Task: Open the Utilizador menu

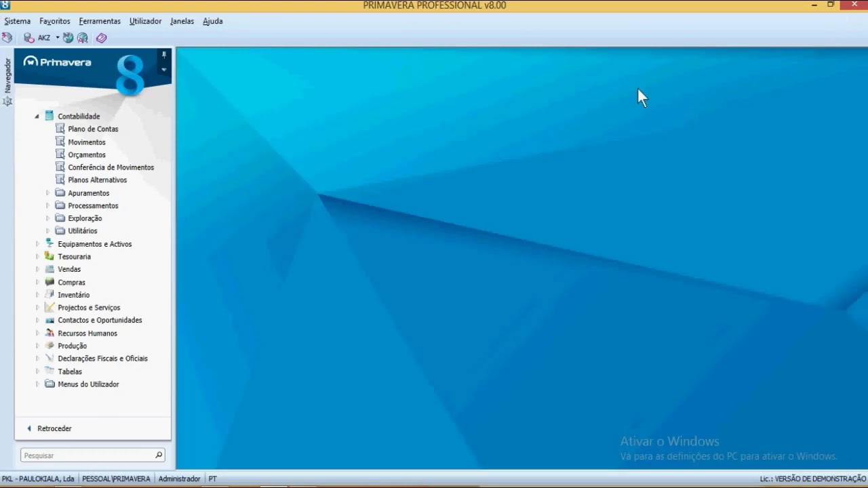Action: [146, 21]
